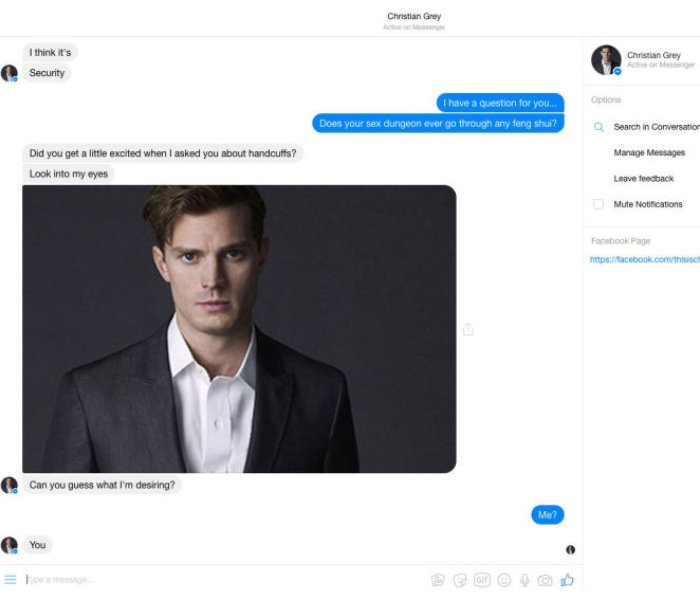Image resolution: width=700 pixels, height=600 pixels.
Task: Open Manage Messages option
Action: coord(649,153)
